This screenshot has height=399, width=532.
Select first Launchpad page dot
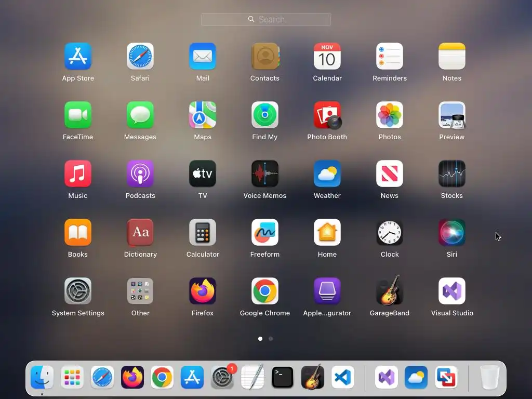[x=260, y=339]
